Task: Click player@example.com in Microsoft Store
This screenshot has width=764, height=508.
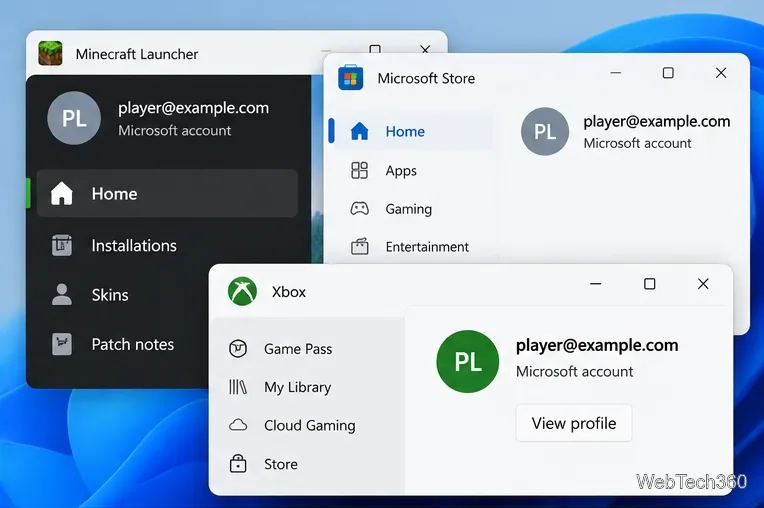Action: (x=656, y=121)
